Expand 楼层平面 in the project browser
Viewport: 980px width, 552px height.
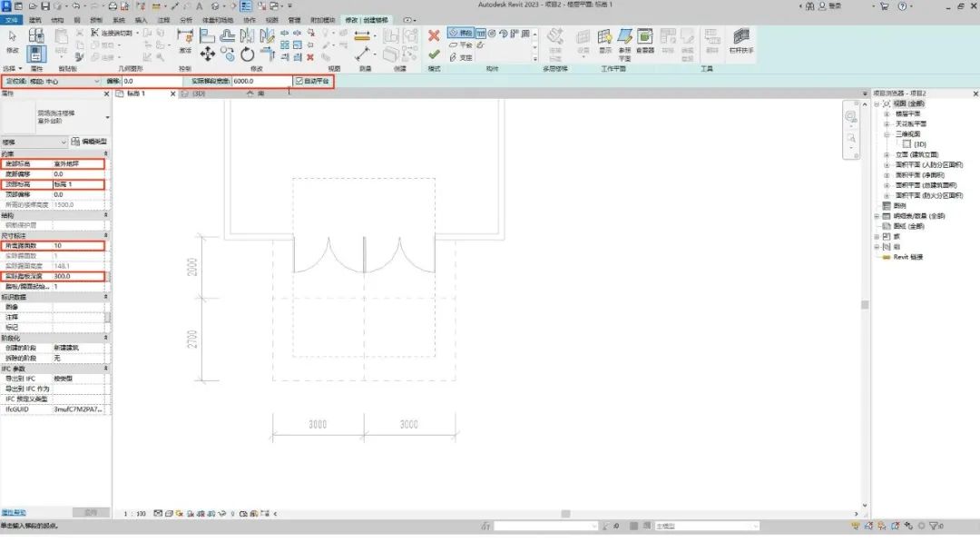click(887, 113)
